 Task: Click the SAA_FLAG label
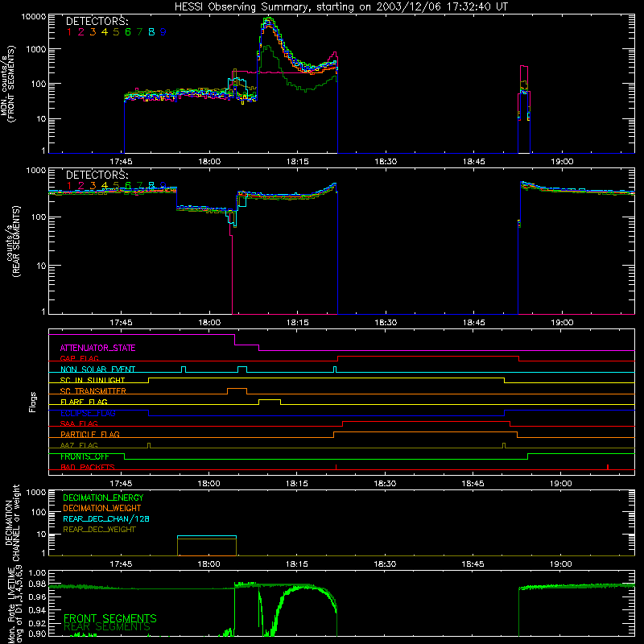79,423
